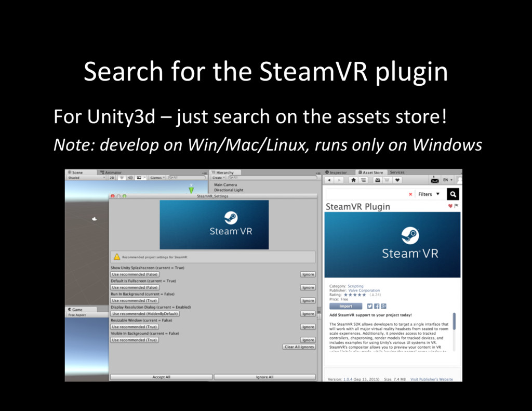Use recommended True for Resizable Window
Viewport: 532px width, 411px height.
click(x=135, y=327)
